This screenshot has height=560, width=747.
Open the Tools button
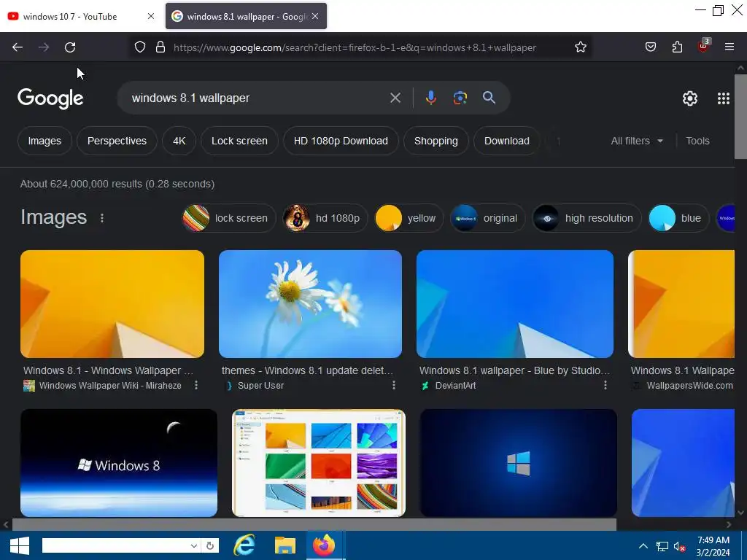(697, 141)
